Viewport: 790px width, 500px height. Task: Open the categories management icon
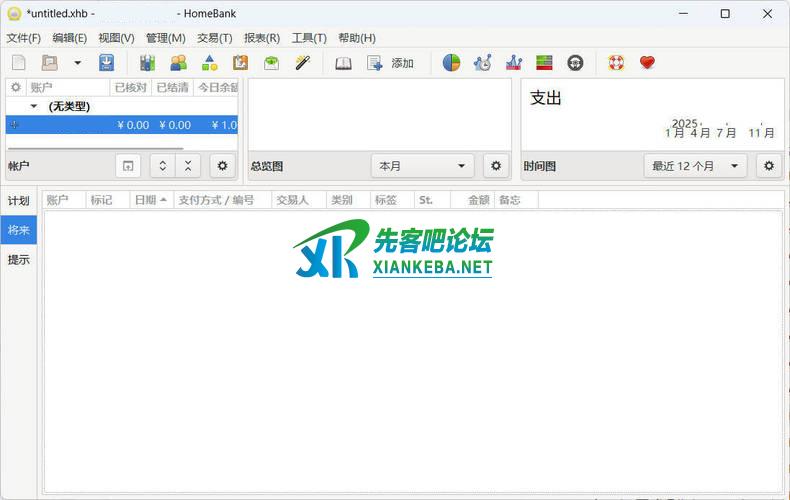209,63
